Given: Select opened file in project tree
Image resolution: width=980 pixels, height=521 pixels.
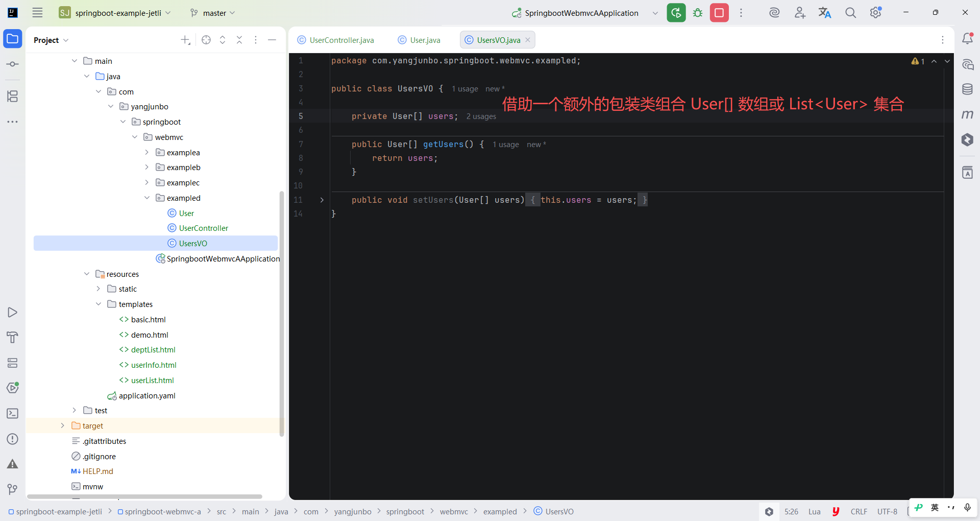Looking at the screenshot, I should point(206,40).
